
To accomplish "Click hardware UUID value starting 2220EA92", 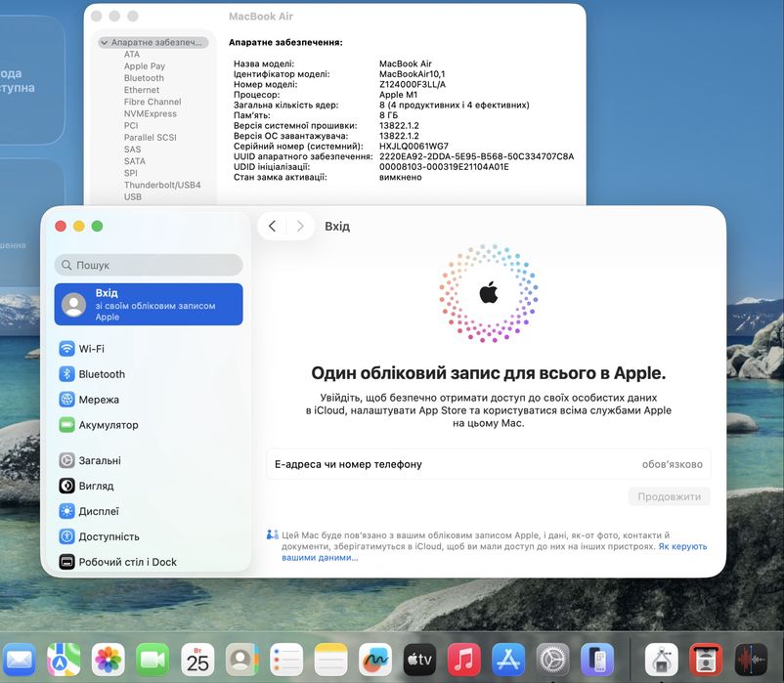I will [x=476, y=156].
